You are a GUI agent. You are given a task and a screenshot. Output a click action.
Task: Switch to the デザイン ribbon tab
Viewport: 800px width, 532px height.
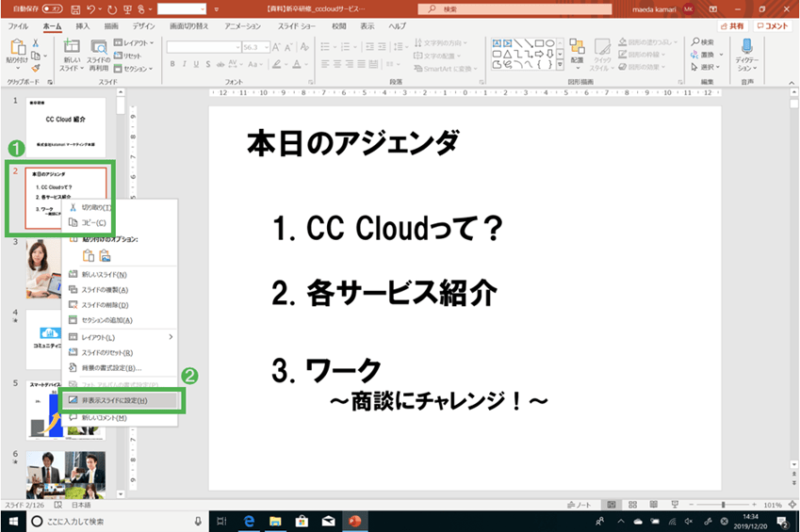coord(144,26)
